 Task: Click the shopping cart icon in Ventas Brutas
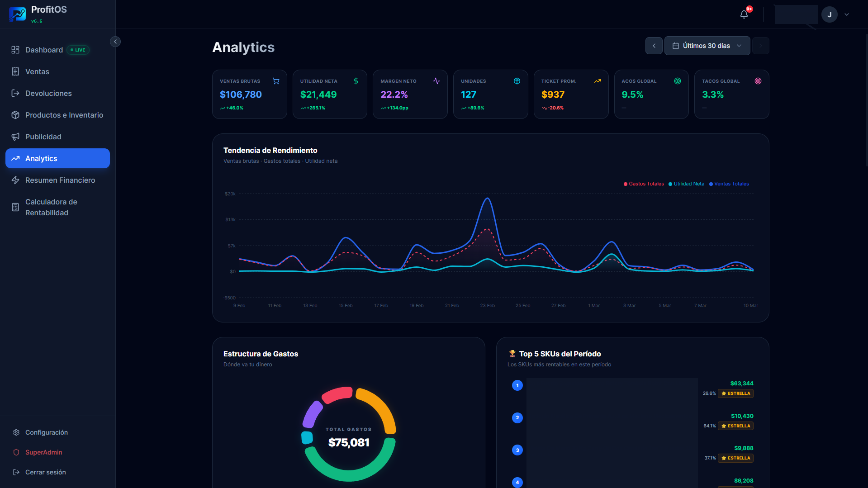[x=276, y=81]
